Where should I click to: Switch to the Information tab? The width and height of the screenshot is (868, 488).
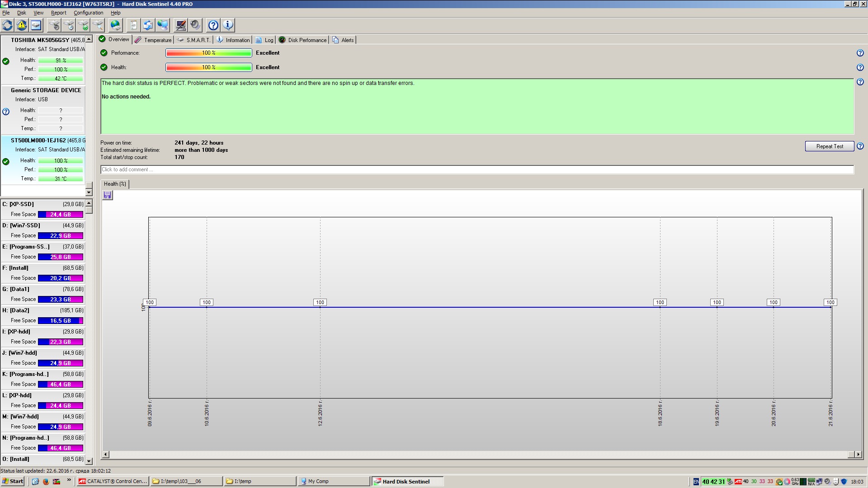233,40
